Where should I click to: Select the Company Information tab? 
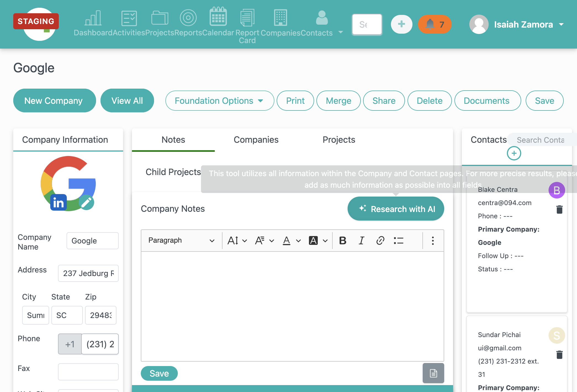65,140
